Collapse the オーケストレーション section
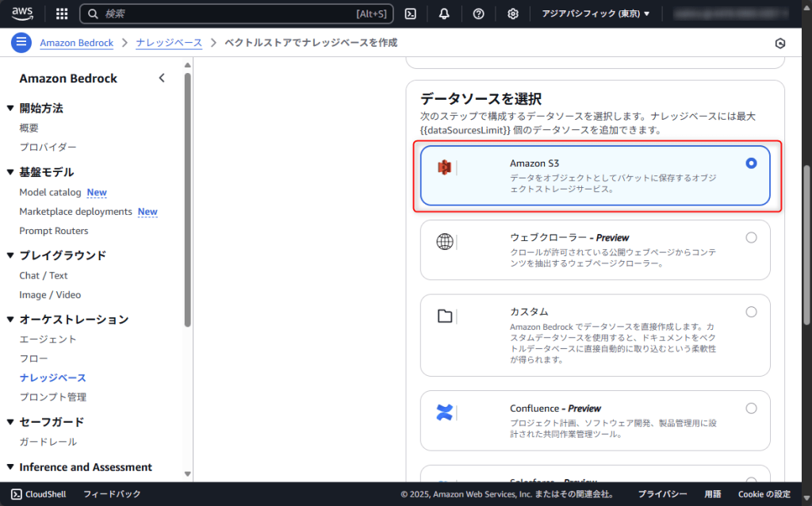The width and height of the screenshot is (812, 506). click(10, 320)
